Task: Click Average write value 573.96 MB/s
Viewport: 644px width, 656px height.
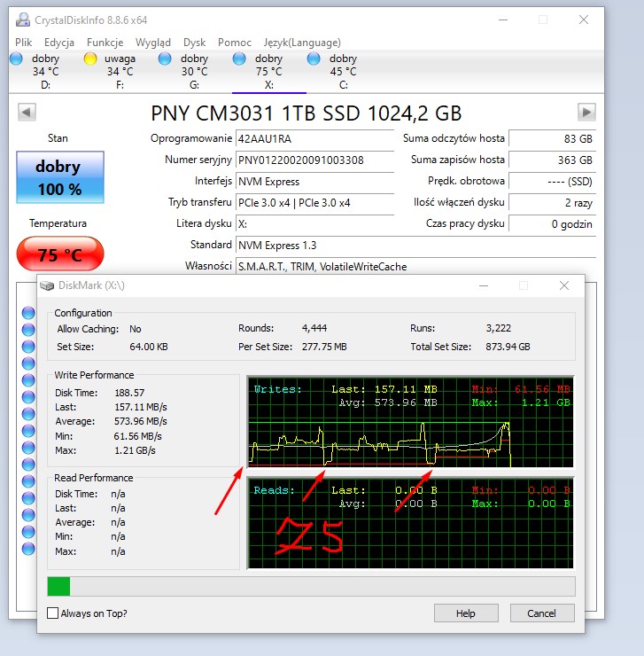Action: click(x=141, y=421)
